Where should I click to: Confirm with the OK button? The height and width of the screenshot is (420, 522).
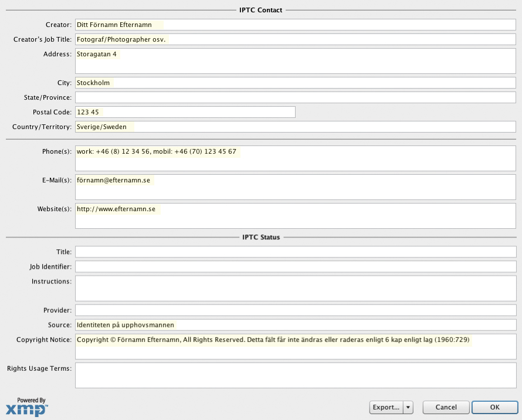(494, 407)
